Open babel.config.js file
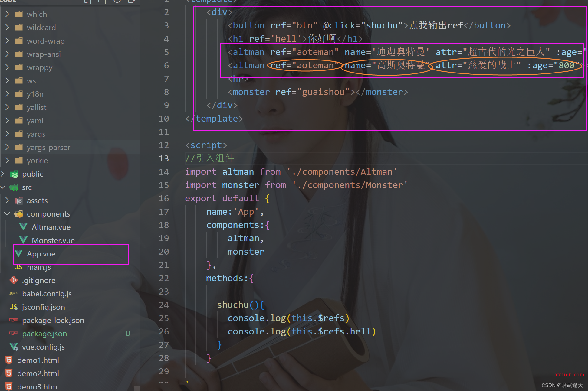 coord(47,294)
